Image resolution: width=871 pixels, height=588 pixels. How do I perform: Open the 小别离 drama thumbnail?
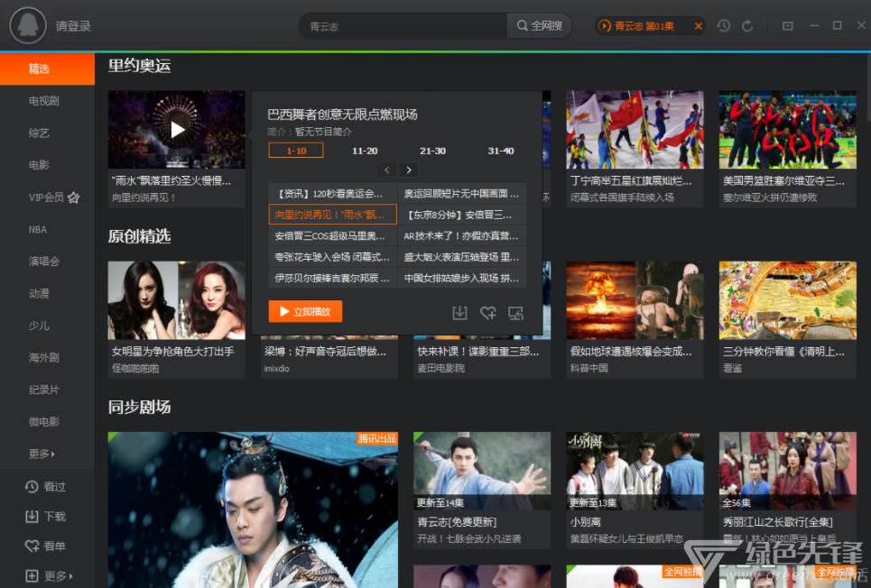pyautogui.click(x=635, y=471)
